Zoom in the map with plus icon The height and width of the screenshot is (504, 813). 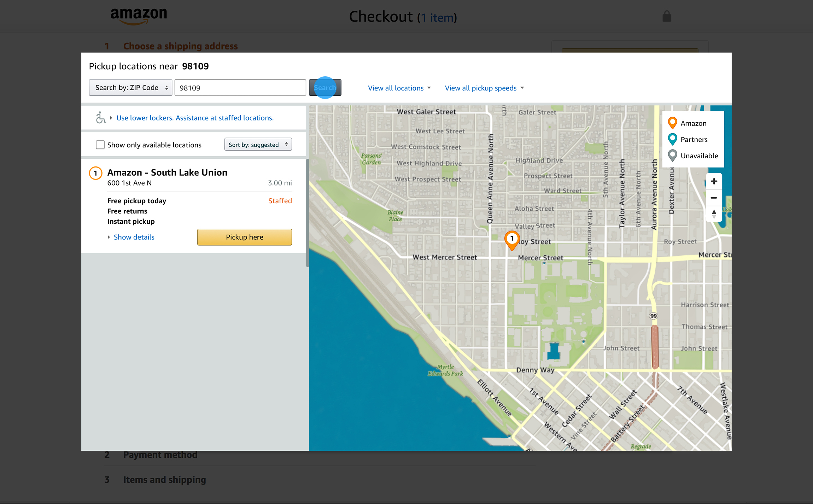click(714, 182)
